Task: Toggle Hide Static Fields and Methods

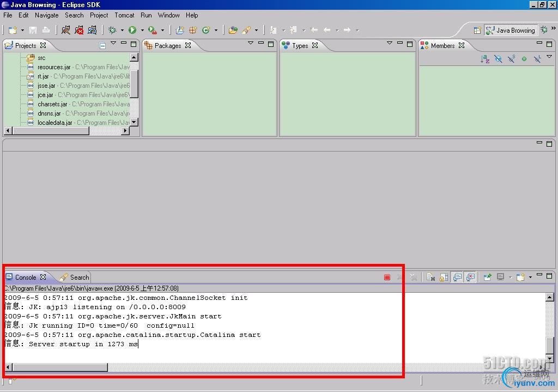Action: tap(511, 59)
